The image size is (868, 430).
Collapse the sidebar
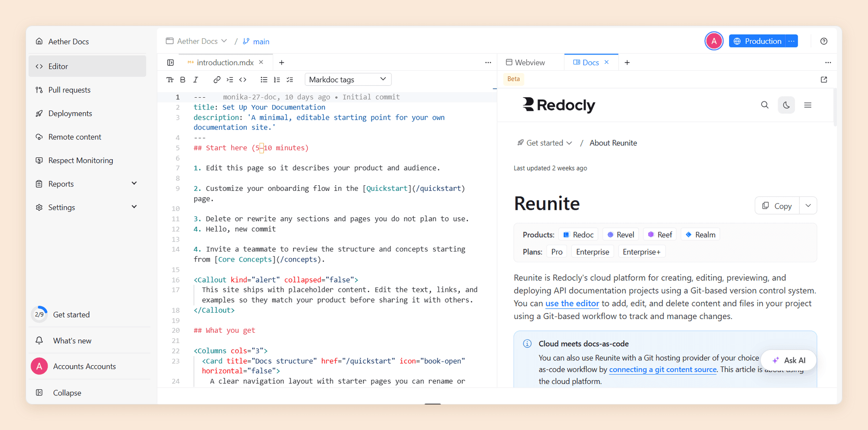pyautogui.click(x=87, y=393)
